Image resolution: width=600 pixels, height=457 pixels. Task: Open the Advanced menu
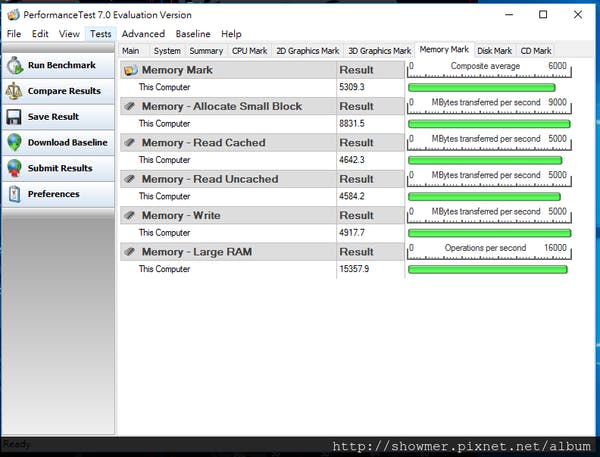[143, 34]
